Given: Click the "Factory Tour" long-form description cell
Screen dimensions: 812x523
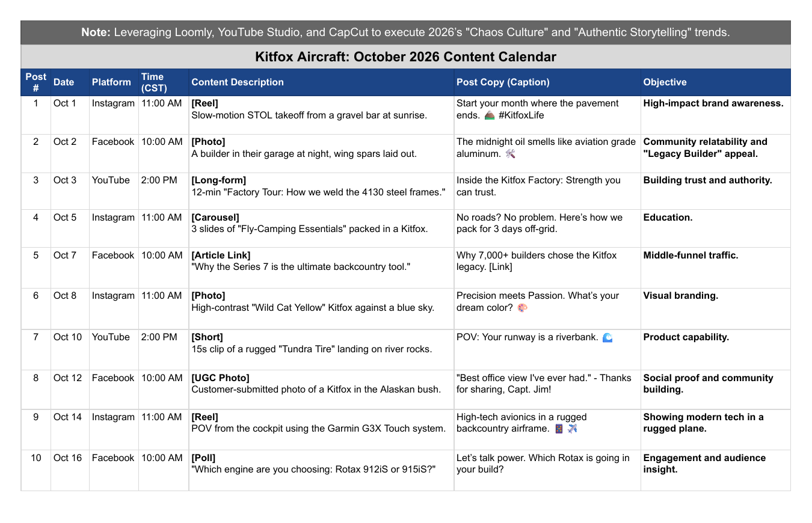Looking at the screenshot, I should coord(321,191).
